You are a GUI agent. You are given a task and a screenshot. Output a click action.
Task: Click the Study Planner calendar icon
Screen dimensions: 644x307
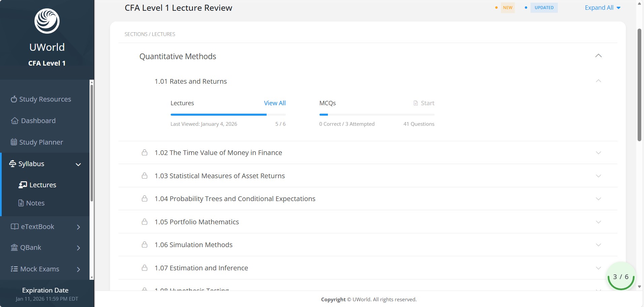click(14, 142)
